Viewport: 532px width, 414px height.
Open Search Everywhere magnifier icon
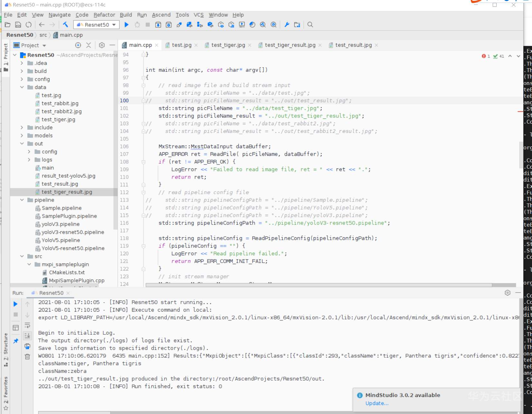[310, 24]
